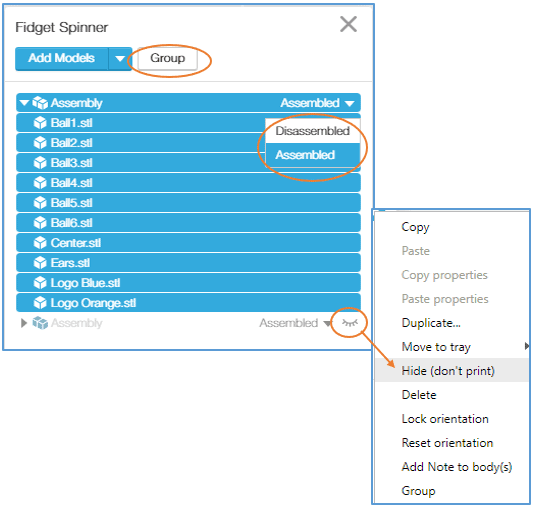Select the Ball4.stl row text
The image size is (535, 508).
click(x=72, y=183)
